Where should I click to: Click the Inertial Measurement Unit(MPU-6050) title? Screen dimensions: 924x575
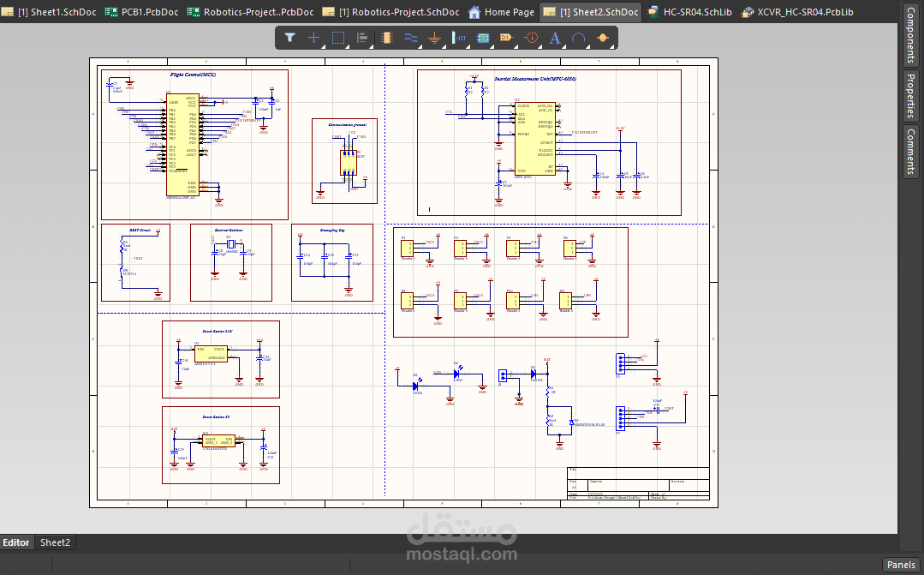coord(535,79)
